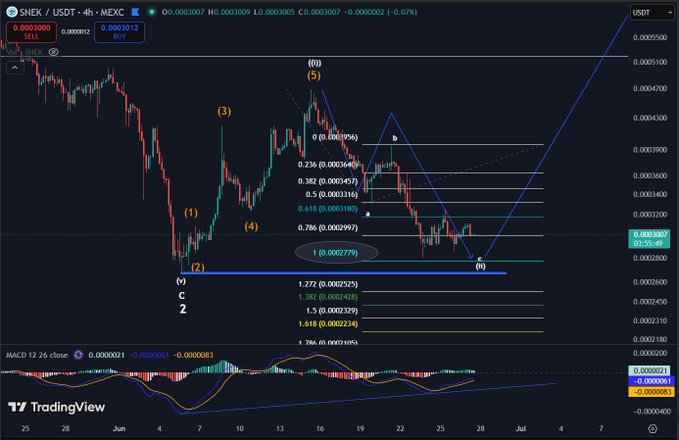Click the Jun label on the time axis
Screen dimensions: 679x440
click(x=119, y=429)
